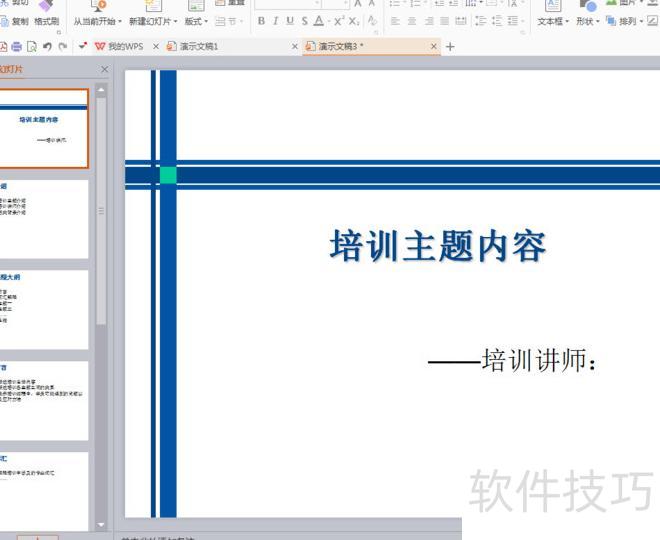660x540 pixels.
Task: Toggle Italic formatting
Action: (276, 21)
